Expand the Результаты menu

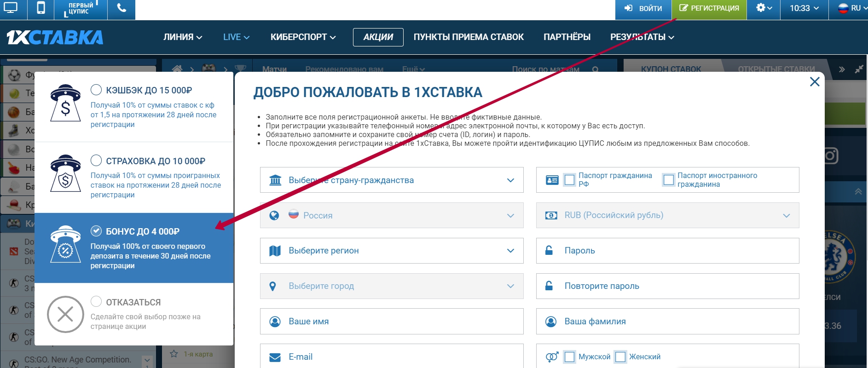click(642, 37)
